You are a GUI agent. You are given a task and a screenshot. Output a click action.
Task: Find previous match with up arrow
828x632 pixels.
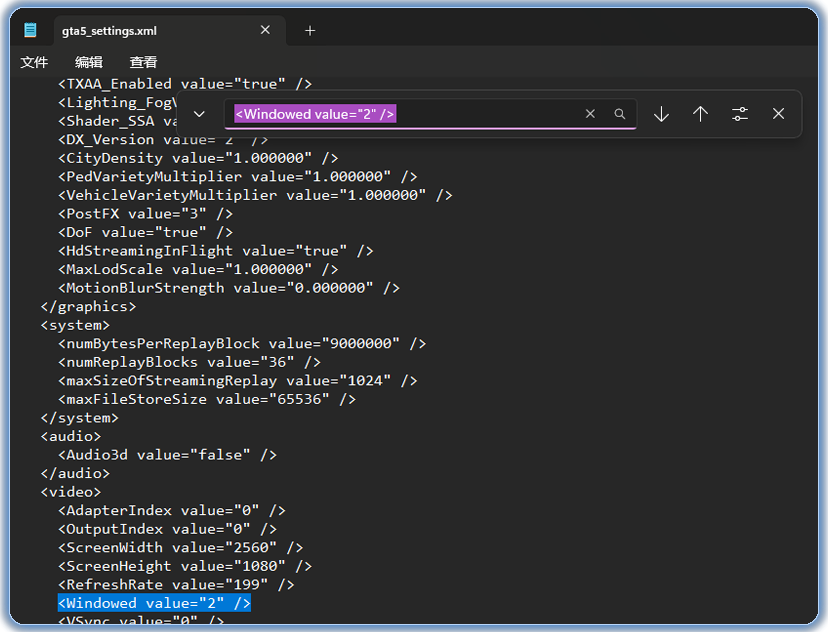click(x=700, y=114)
